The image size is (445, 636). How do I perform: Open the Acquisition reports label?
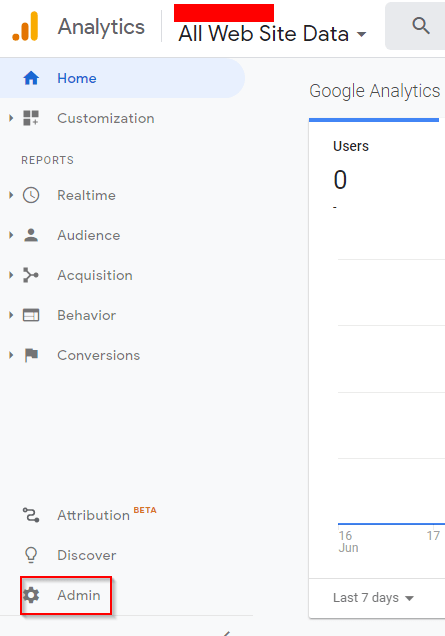click(x=95, y=275)
